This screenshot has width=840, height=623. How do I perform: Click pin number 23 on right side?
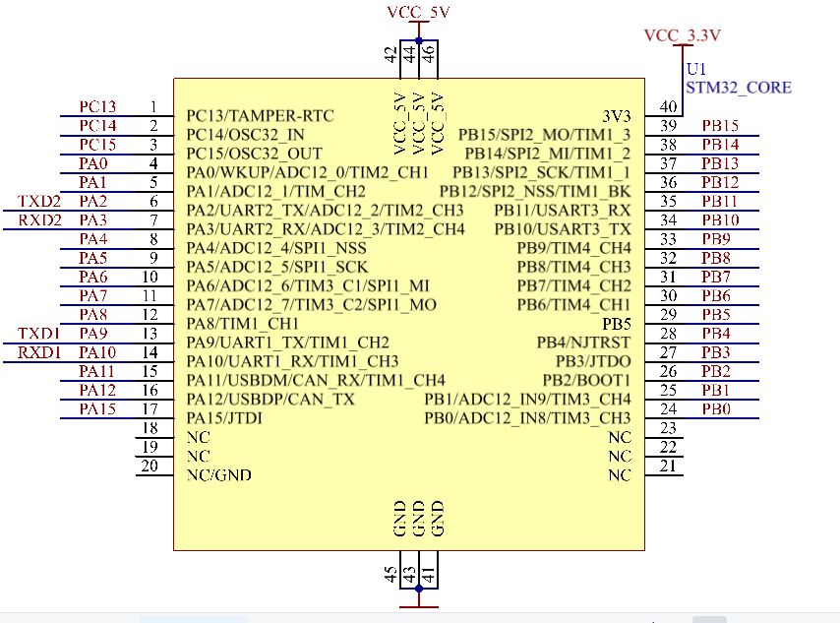click(x=668, y=428)
